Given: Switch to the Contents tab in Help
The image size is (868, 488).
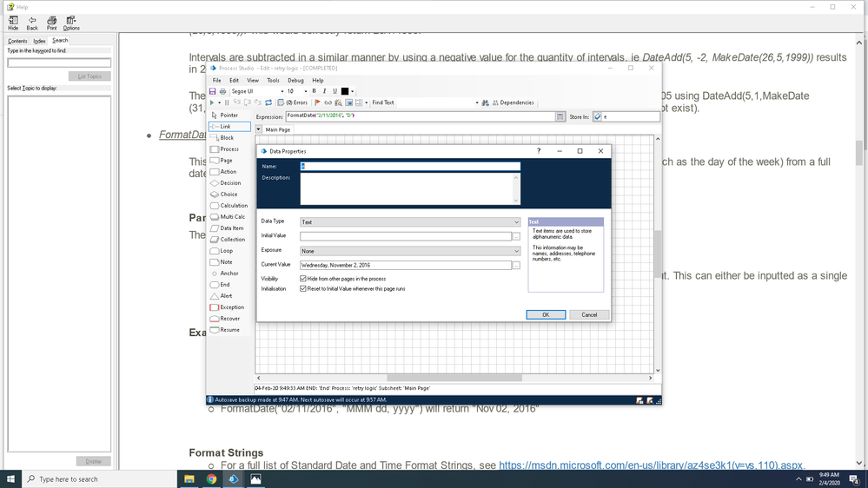Looking at the screenshot, I should 17,41.
